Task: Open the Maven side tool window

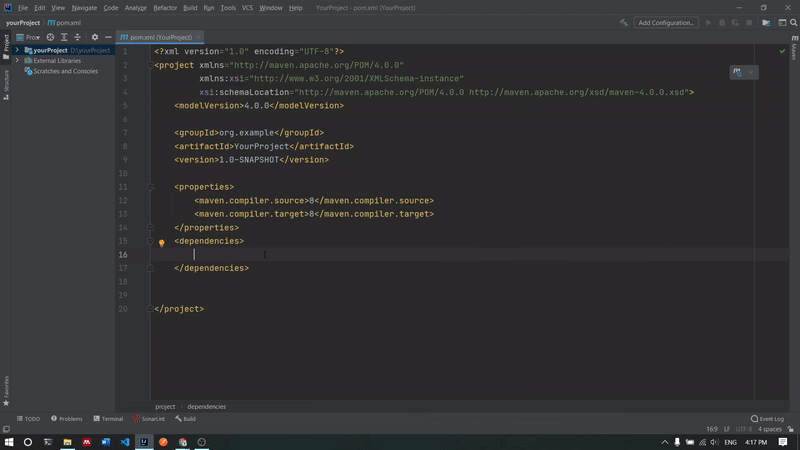Action: [x=794, y=47]
